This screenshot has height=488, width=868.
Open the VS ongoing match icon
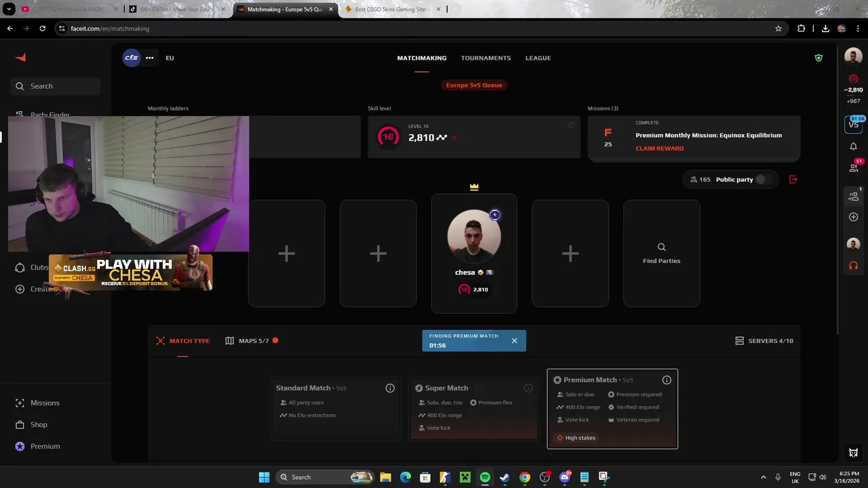(x=853, y=125)
